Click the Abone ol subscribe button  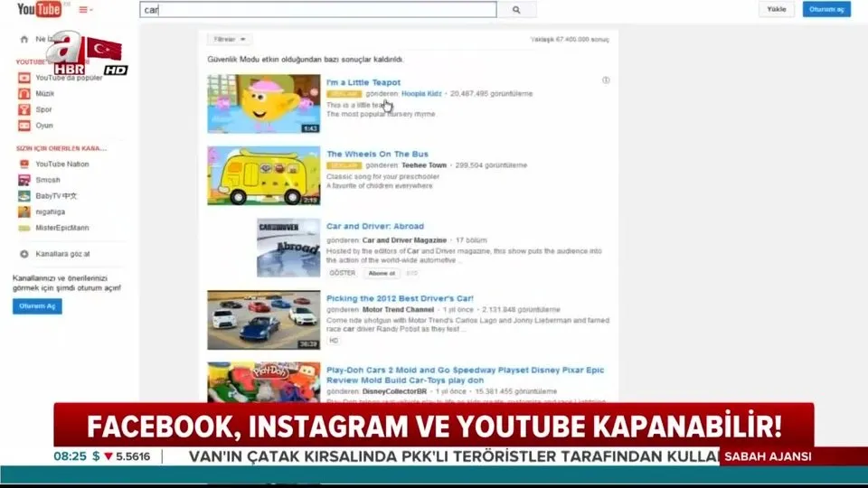[382, 273]
